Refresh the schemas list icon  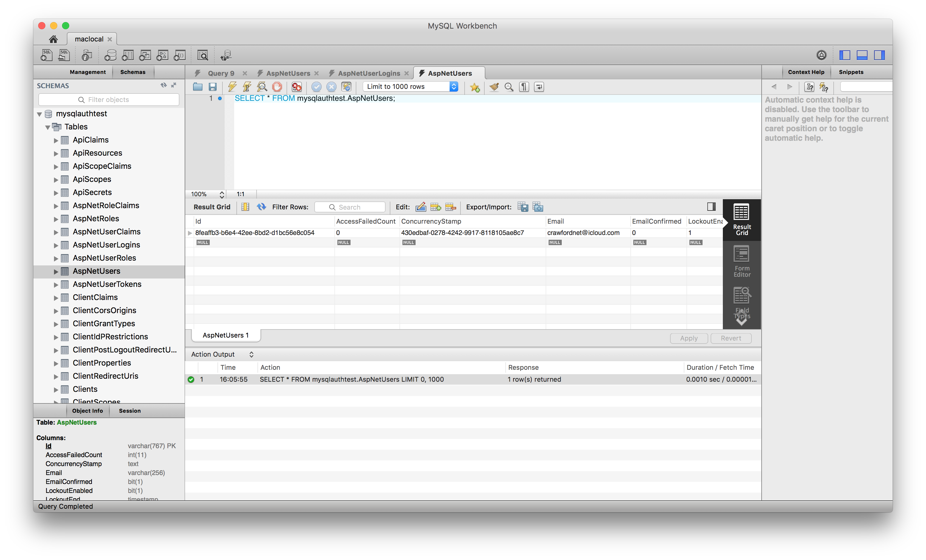[x=163, y=85]
